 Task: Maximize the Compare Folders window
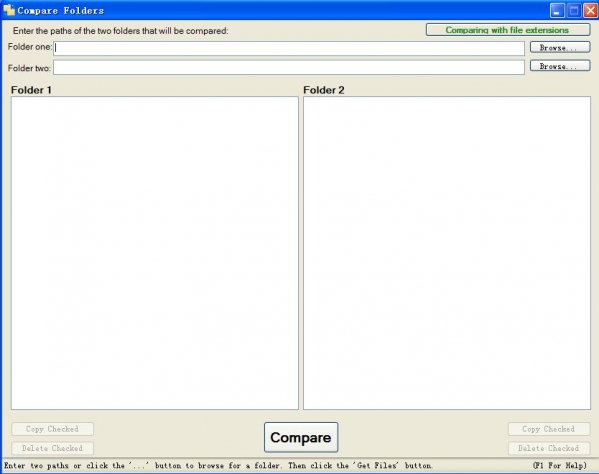[x=574, y=10]
